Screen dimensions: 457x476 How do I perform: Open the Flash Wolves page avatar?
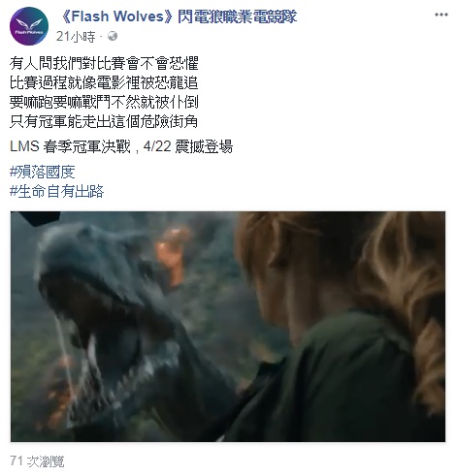pyautogui.click(x=29, y=26)
